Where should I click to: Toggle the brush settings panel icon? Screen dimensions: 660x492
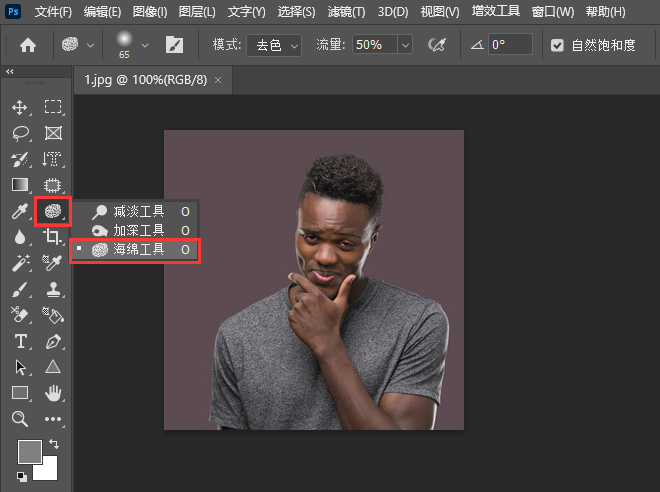175,45
